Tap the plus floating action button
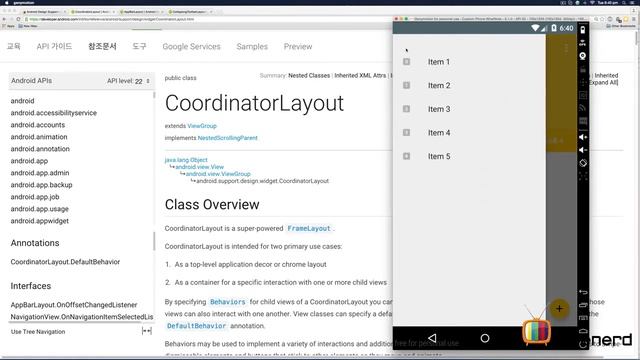This screenshot has height=360, width=640. pyautogui.click(x=559, y=309)
